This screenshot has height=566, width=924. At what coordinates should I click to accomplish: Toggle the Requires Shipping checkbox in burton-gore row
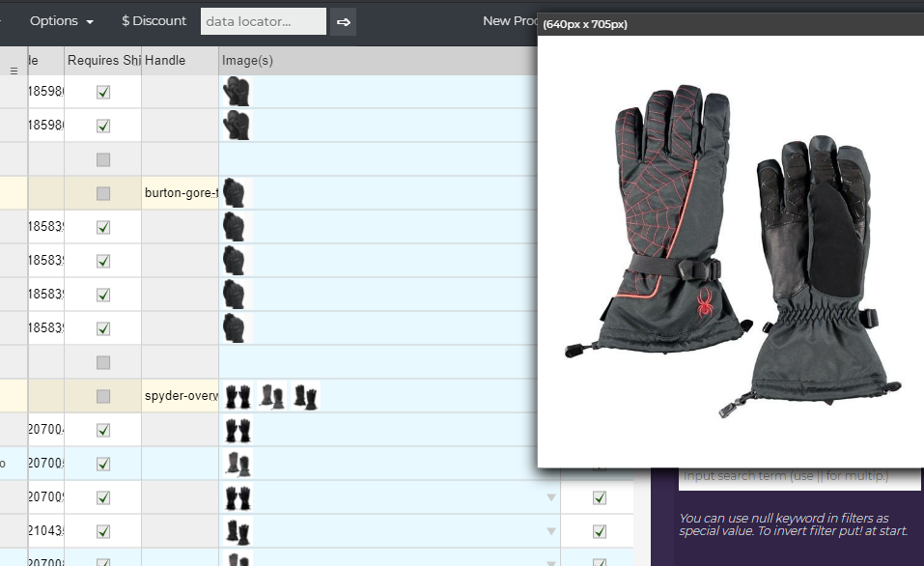(x=103, y=193)
